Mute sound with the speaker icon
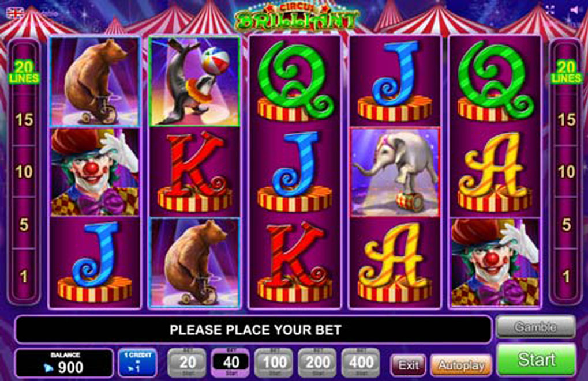 [x=574, y=10]
